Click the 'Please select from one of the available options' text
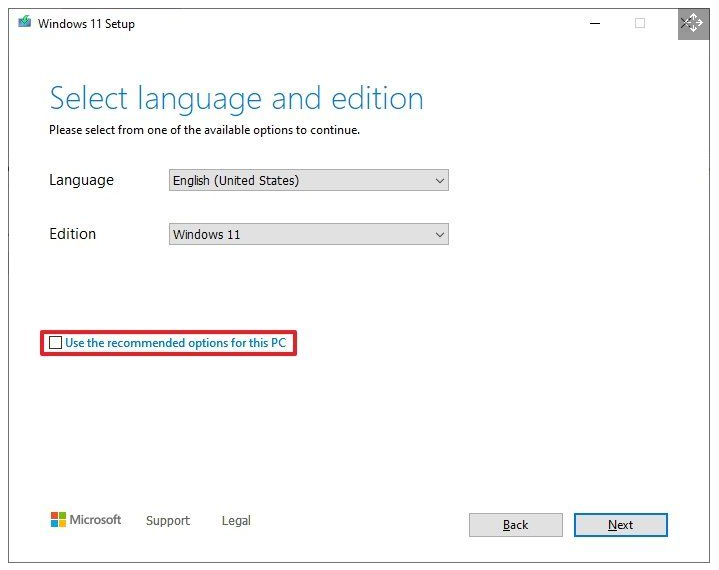The image size is (719, 570). (x=204, y=130)
